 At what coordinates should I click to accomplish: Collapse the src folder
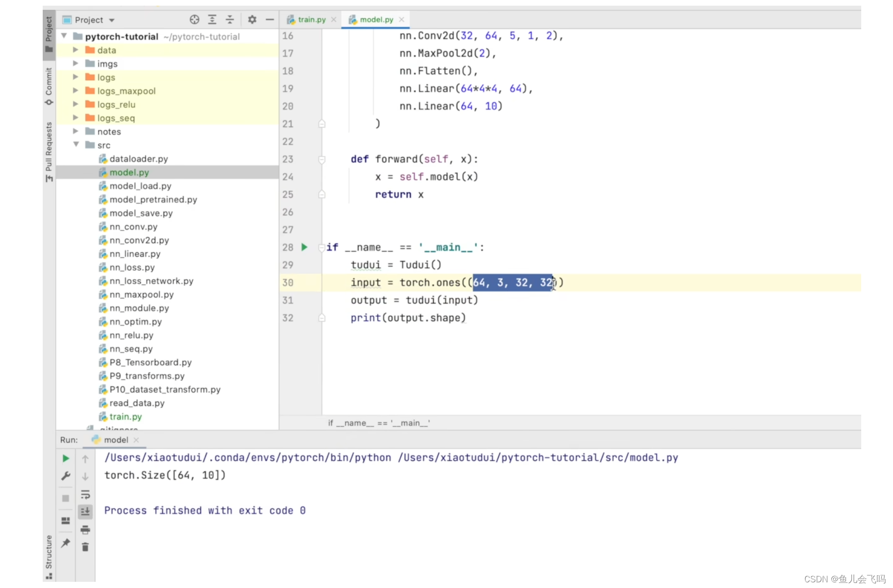coord(76,145)
